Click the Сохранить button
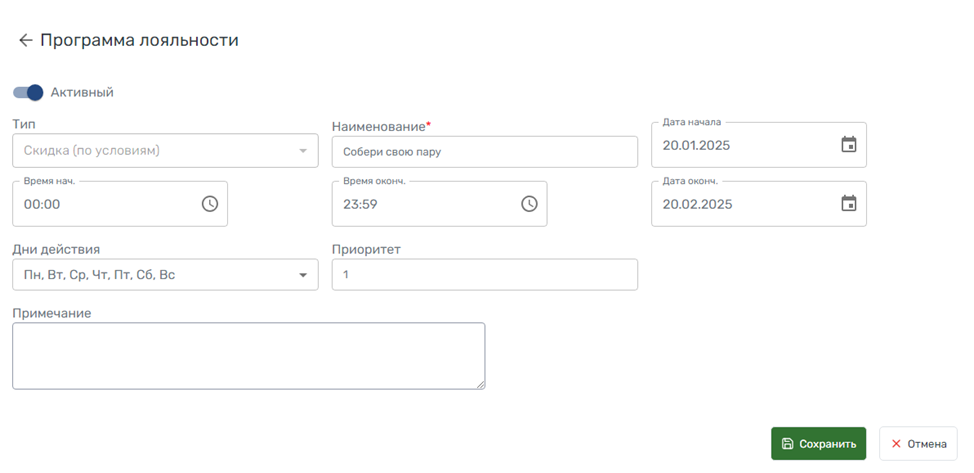This screenshot has height=473, width=974. click(818, 444)
